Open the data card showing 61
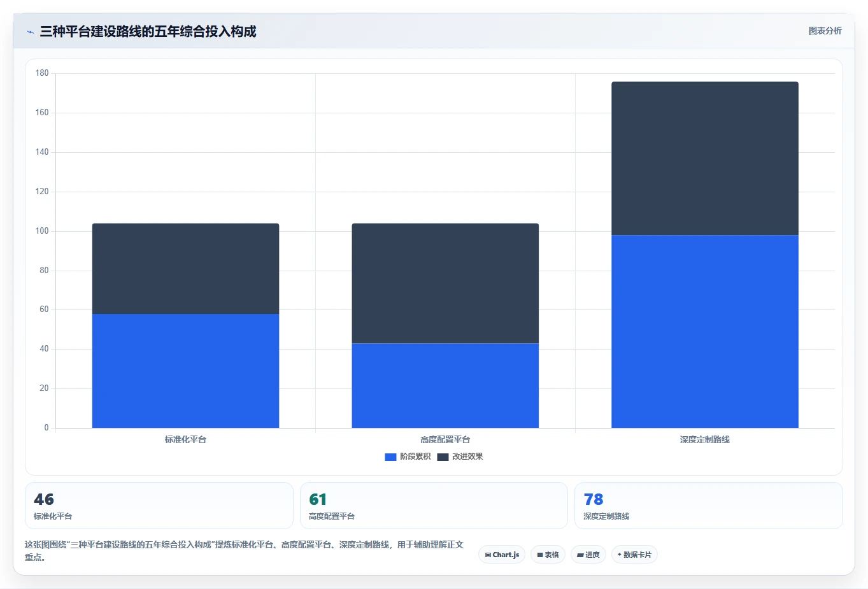The height and width of the screenshot is (589, 868). click(434, 506)
